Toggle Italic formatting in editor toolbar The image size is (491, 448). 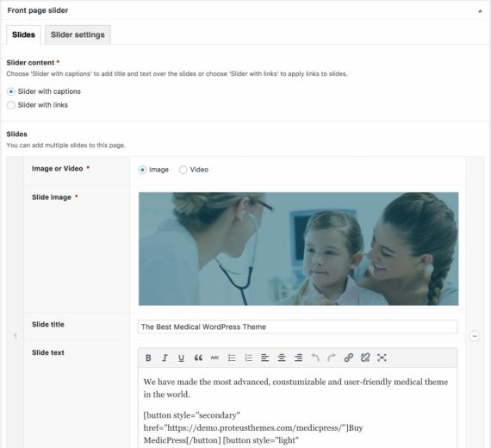click(165, 358)
